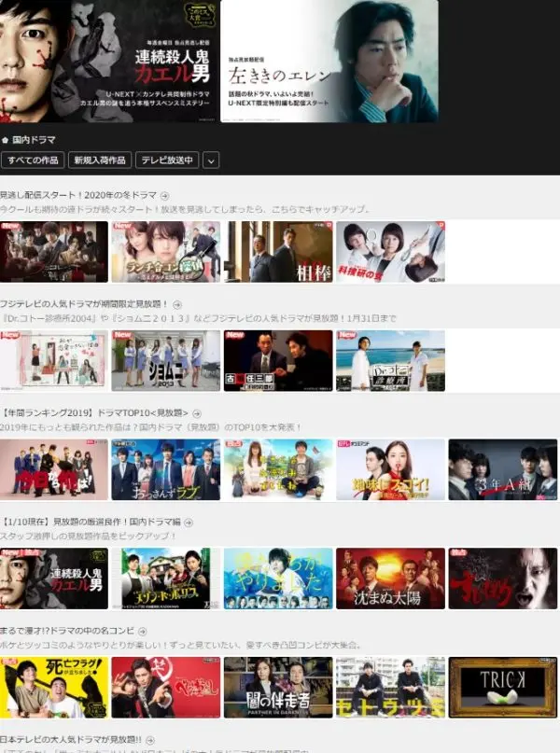Click the スタッフ激押しの見放題作品 description text
The width and height of the screenshot is (560, 753).
[88, 536]
